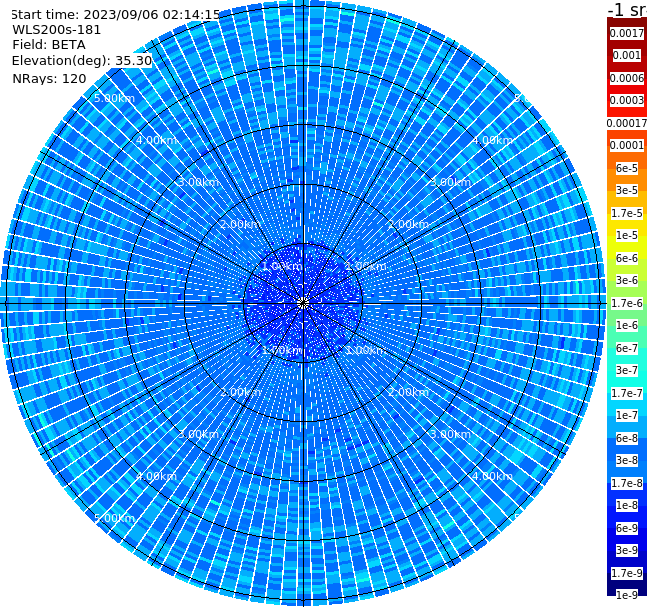The image size is (647, 607).
Task: Select the 6e-8 colorbar value
Action: [627, 438]
